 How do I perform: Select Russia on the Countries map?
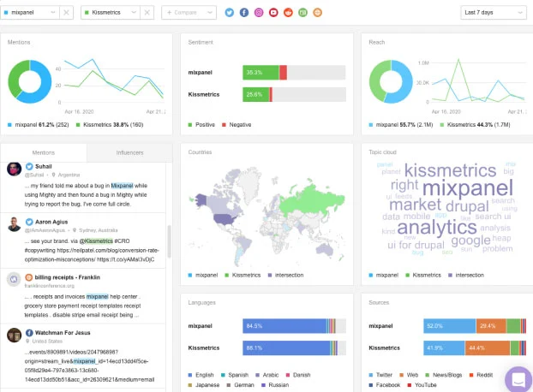click(x=309, y=199)
